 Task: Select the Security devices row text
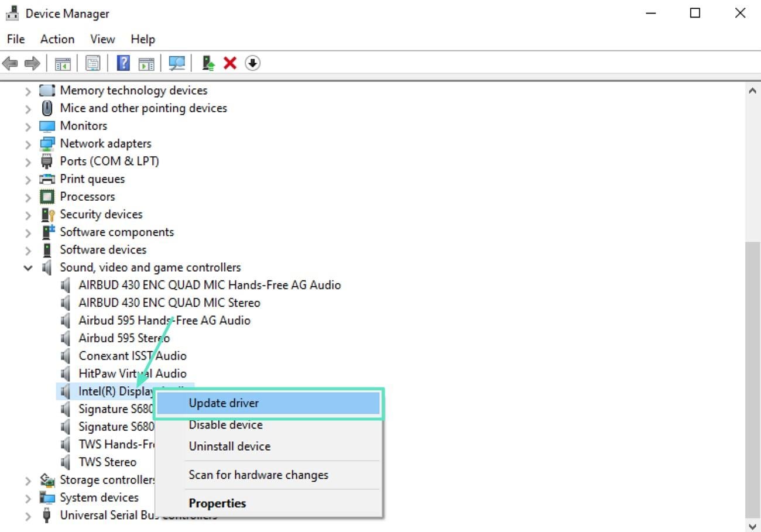coord(101,214)
